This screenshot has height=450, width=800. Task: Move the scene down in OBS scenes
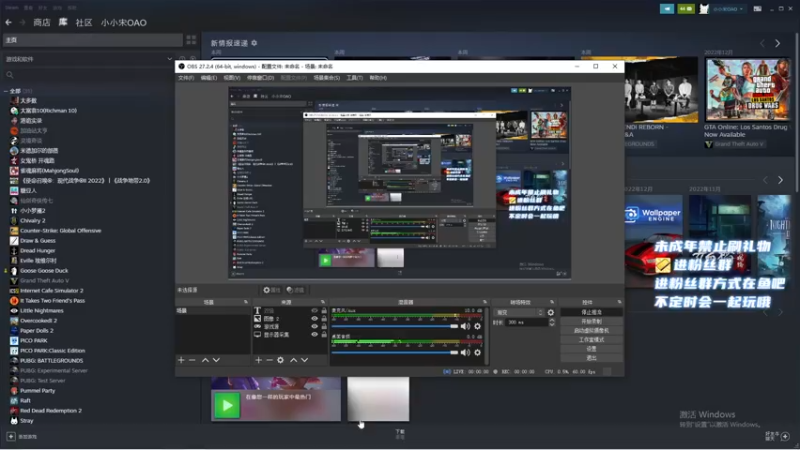(216, 360)
